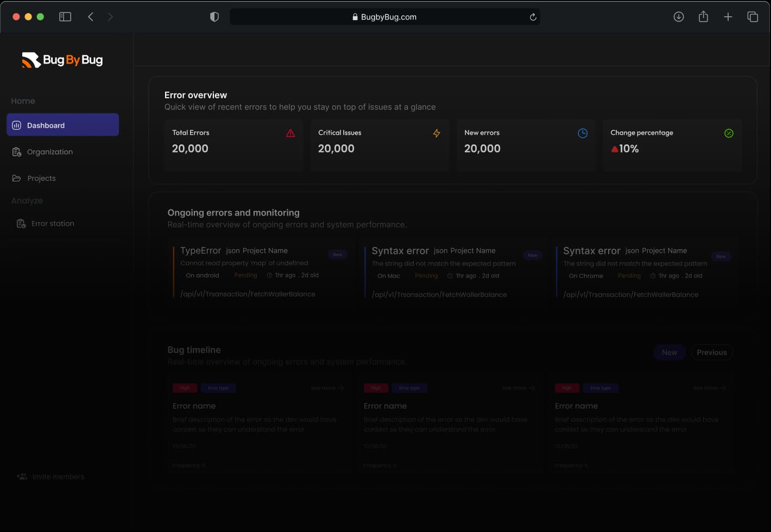This screenshot has height=532, width=771.
Task: Click the Total Errors warning triangle icon
Action: pyautogui.click(x=290, y=133)
